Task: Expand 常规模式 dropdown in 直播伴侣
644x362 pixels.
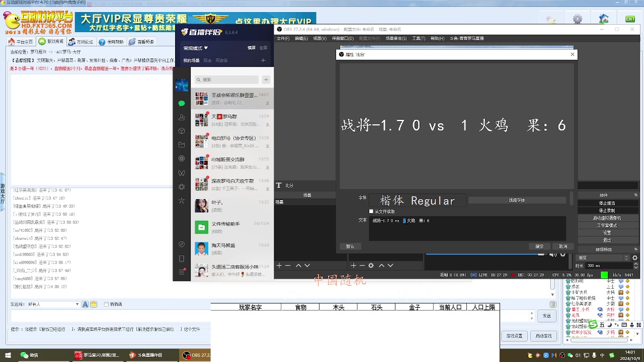Action: click(196, 48)
